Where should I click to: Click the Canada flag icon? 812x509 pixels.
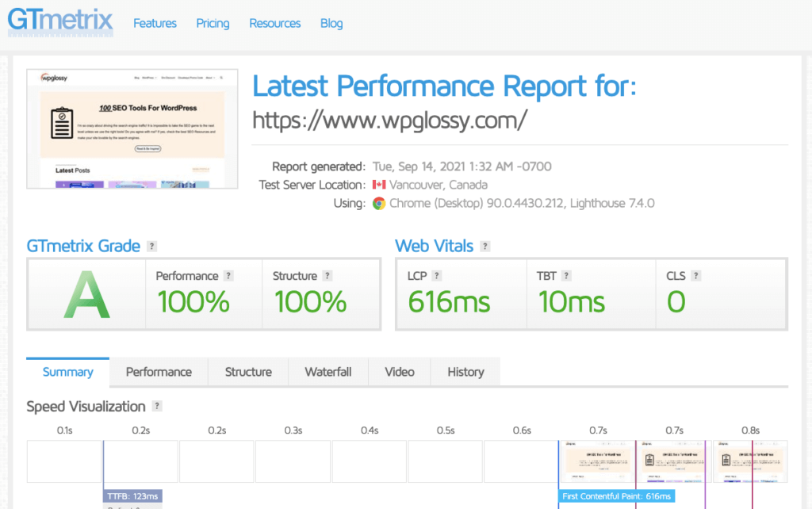[379, 185]
